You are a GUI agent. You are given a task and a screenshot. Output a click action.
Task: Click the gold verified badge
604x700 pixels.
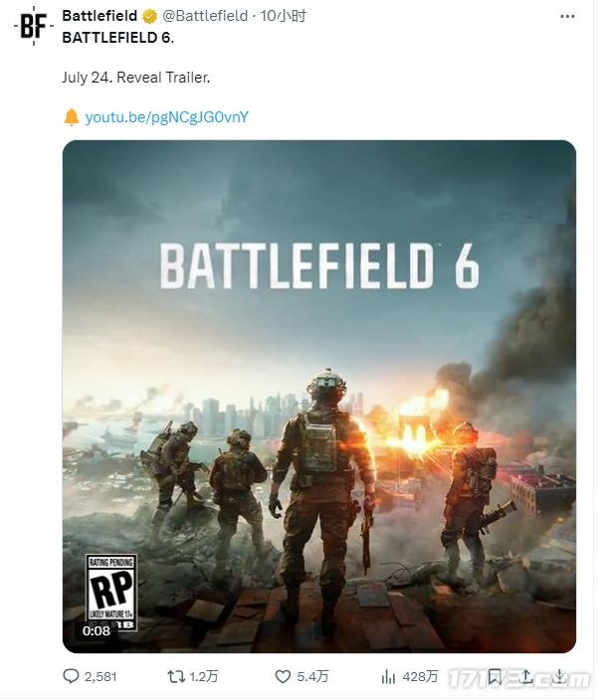(149, 16)
